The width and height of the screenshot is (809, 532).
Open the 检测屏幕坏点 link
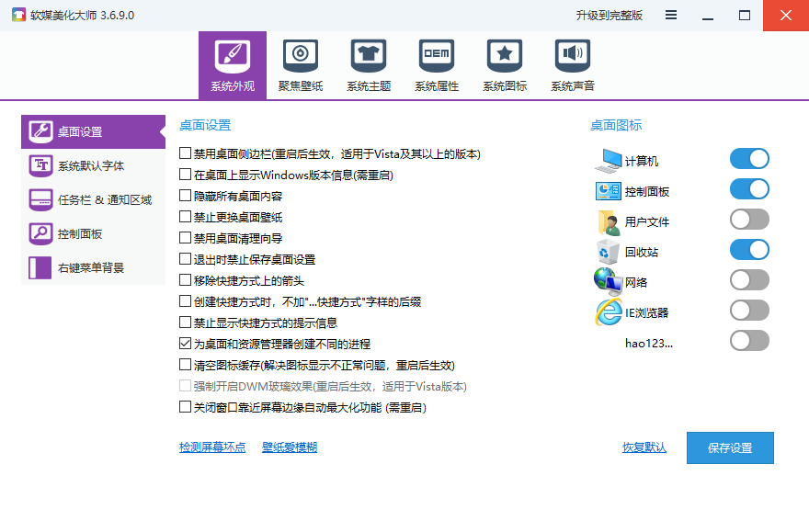pyautogui.click(x=212, y=447)
